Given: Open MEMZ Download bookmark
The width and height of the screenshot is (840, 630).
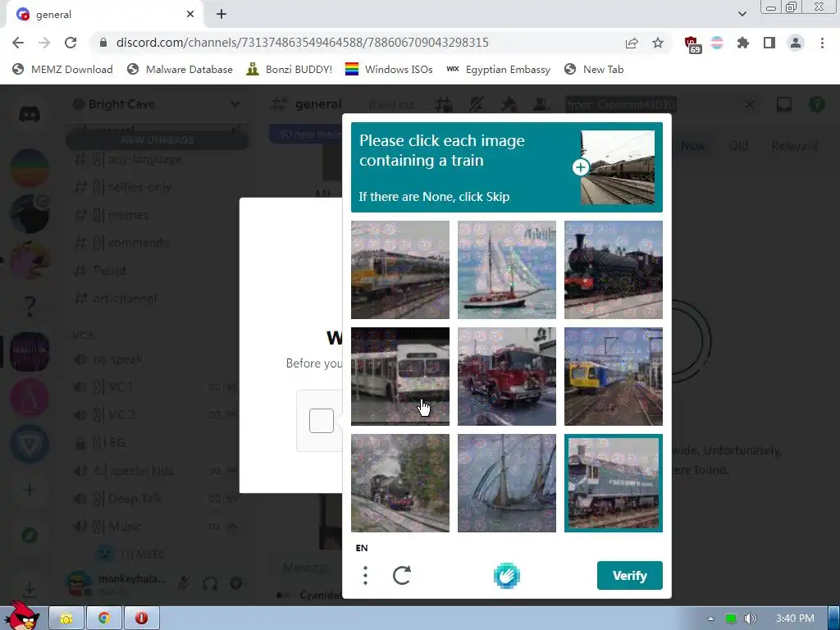Looking at the screenshot, I should tap(62, 69).
